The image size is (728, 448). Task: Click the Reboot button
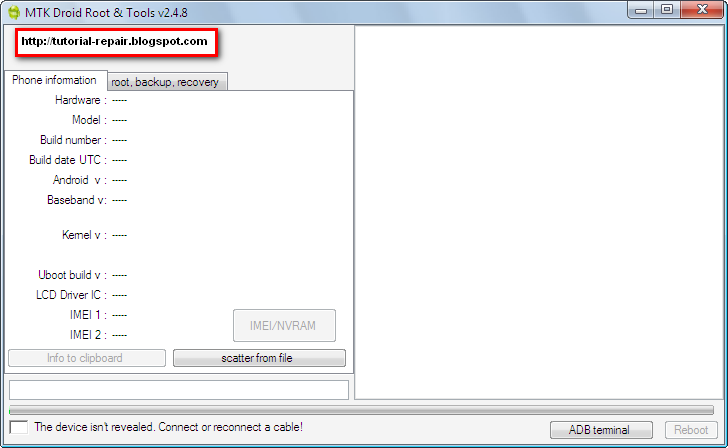click(691, 430)
